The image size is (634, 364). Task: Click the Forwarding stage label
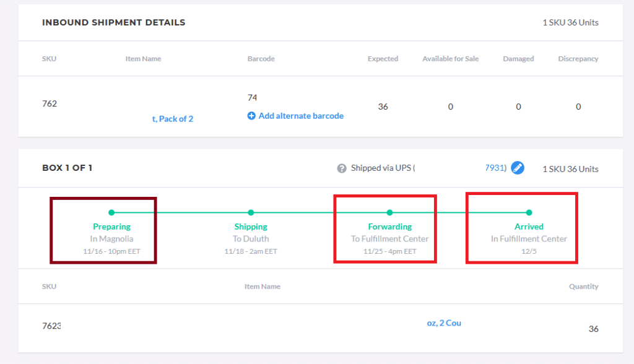(x=390, y=227)
